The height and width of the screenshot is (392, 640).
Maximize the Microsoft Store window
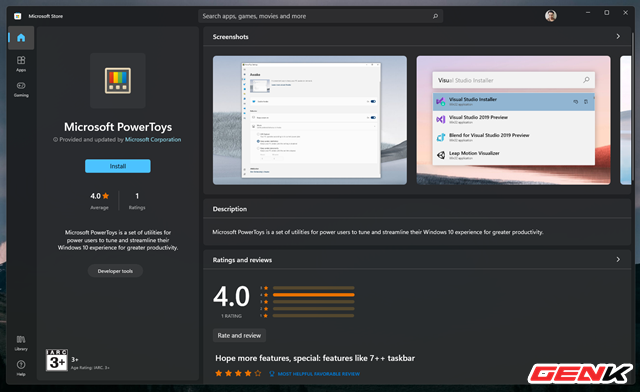pyautogui.click(x=607, y=13)
